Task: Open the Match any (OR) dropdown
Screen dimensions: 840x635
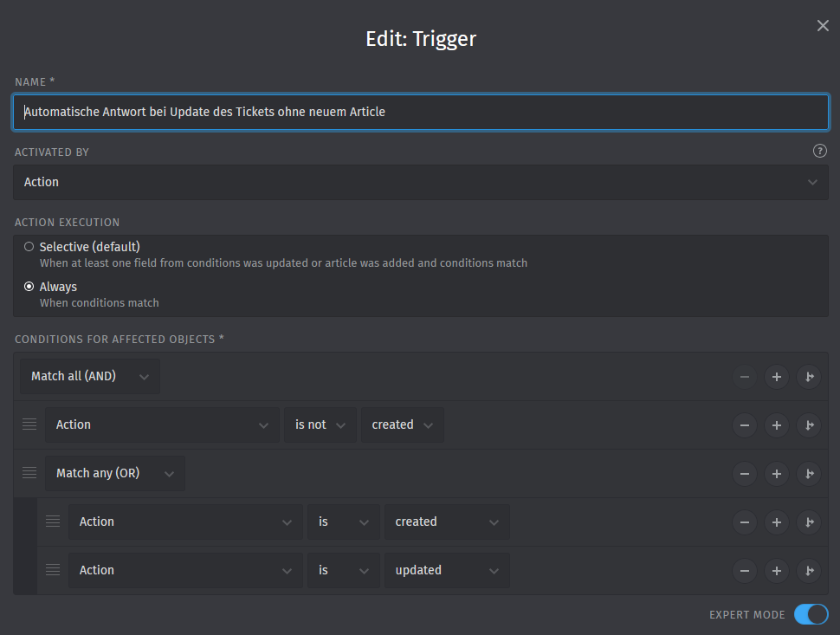Action: coord(115,473)
